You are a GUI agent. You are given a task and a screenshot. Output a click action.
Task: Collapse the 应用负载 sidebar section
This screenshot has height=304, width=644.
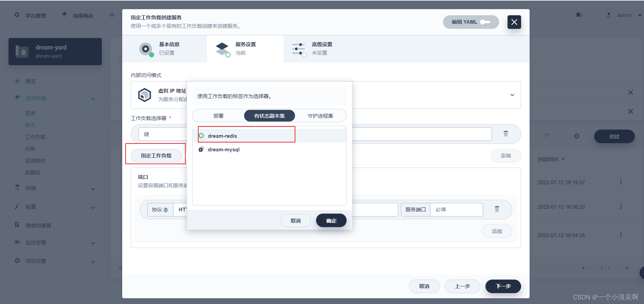93,99
